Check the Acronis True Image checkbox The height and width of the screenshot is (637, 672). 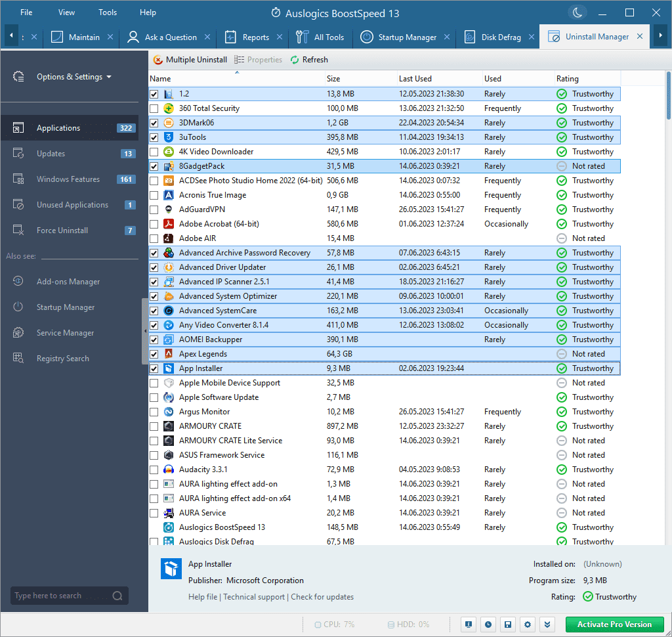tap(154, 195)
